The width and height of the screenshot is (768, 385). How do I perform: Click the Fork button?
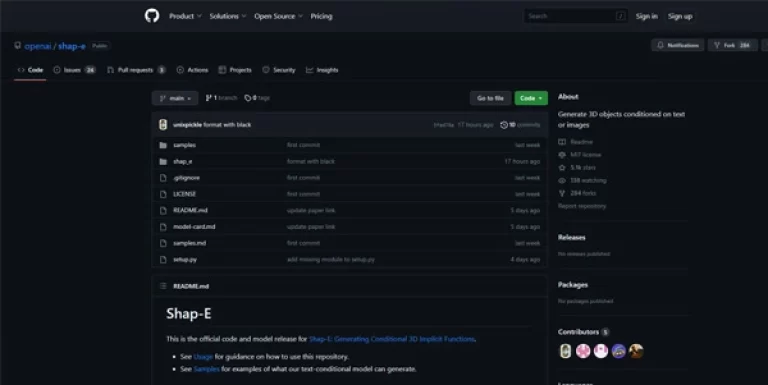pyautogui.click(x=732, y=45)
